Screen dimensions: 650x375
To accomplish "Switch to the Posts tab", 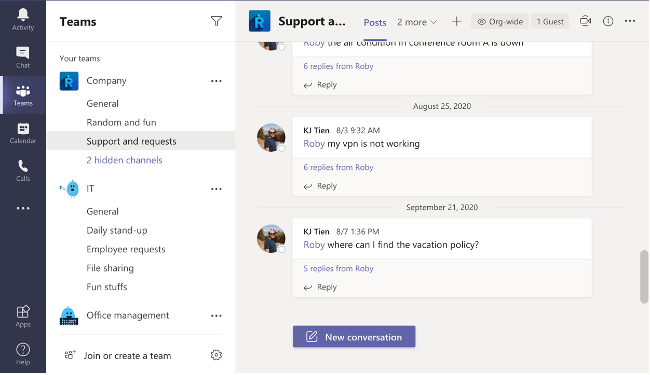I will 375,22.
